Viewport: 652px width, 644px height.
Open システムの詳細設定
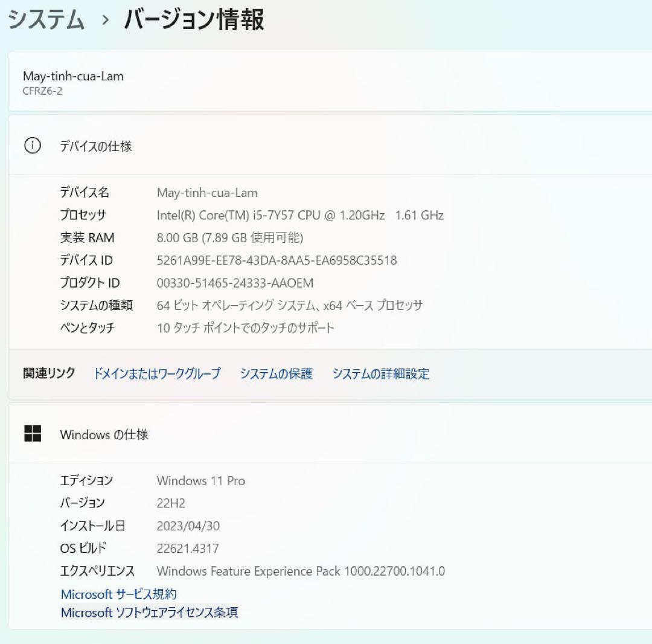pos(380,373)
